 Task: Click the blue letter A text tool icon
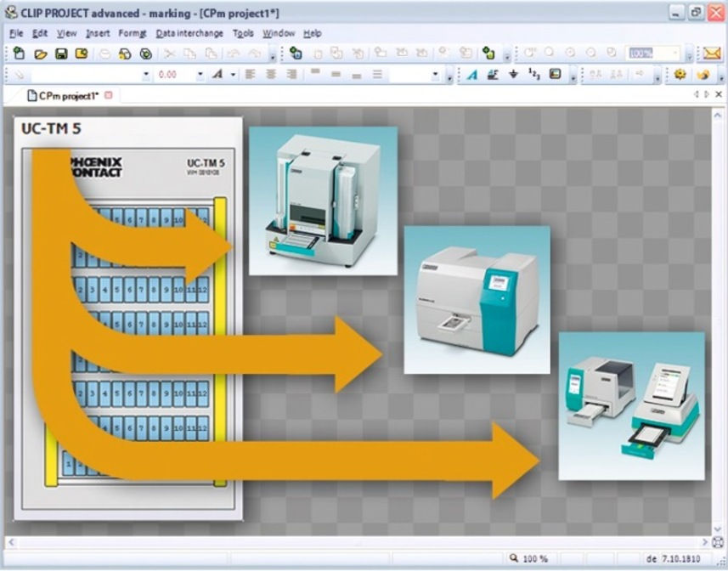coord(472,74)
